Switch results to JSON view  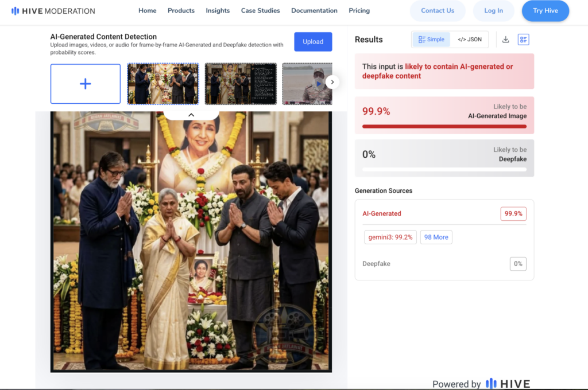pos(469,40)
